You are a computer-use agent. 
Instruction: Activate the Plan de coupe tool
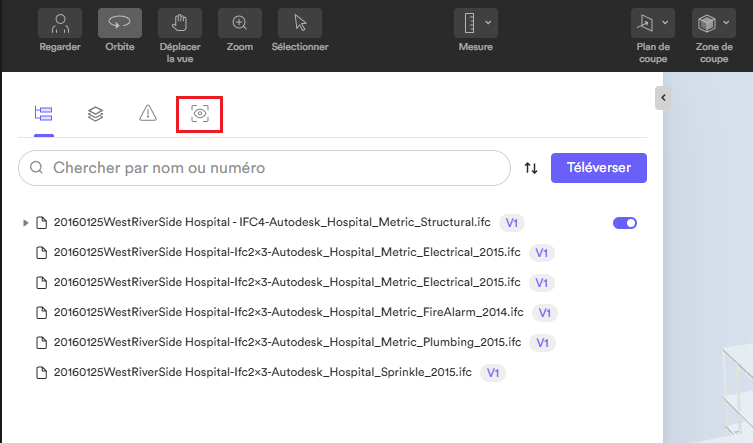[x=645, y=23]
